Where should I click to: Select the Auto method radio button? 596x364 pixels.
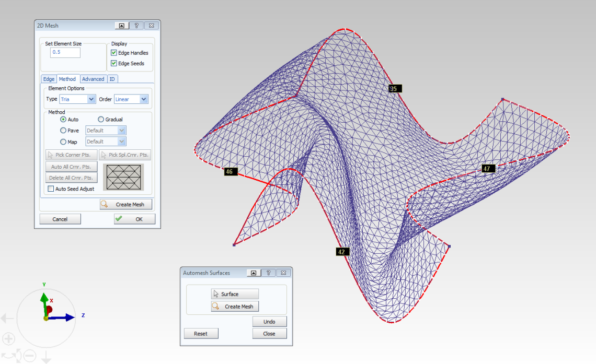63,119
